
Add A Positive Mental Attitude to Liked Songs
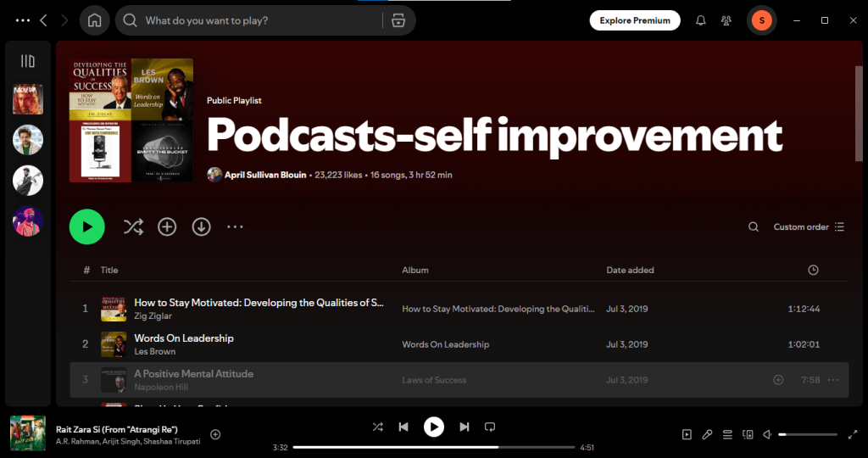click(x=778, y=380)
